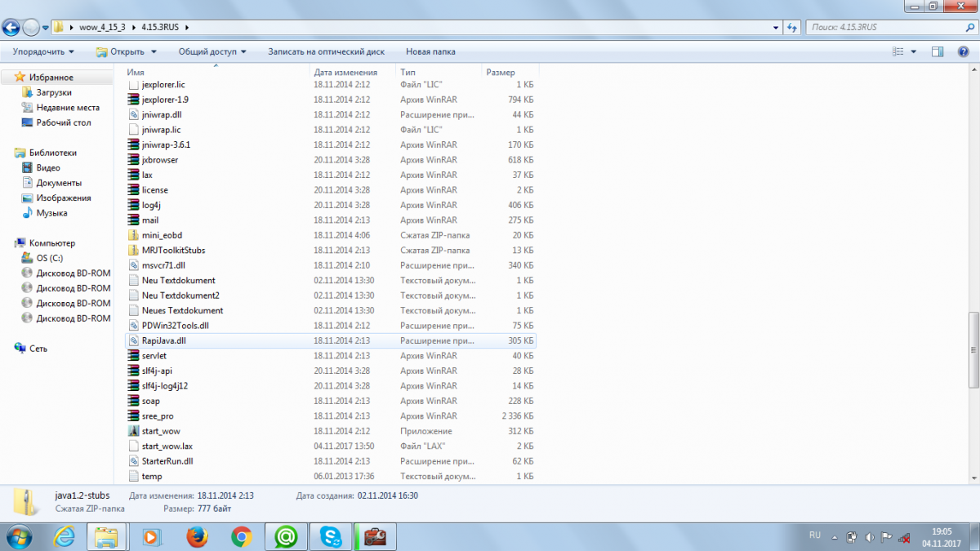The height and width of the screenshot is (551, 980).
Task: Open the Windows Start menu
Action: (x=18, y=536)
